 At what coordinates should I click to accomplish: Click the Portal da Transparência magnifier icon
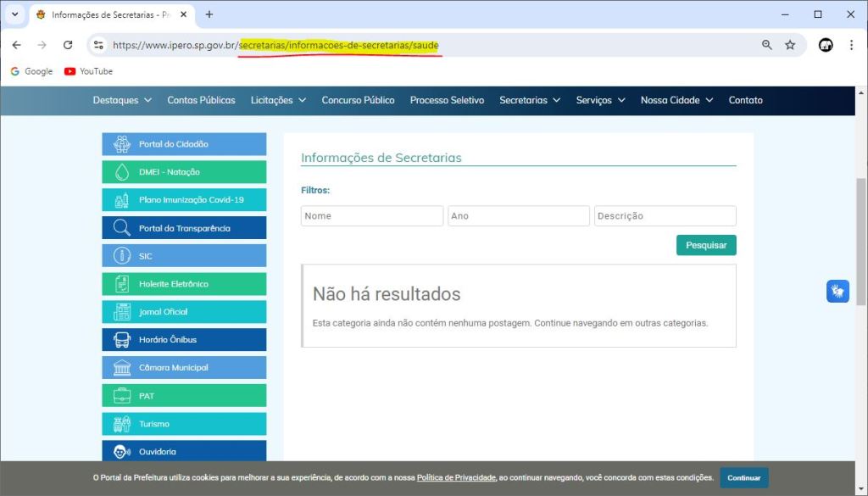click(122, 228)
